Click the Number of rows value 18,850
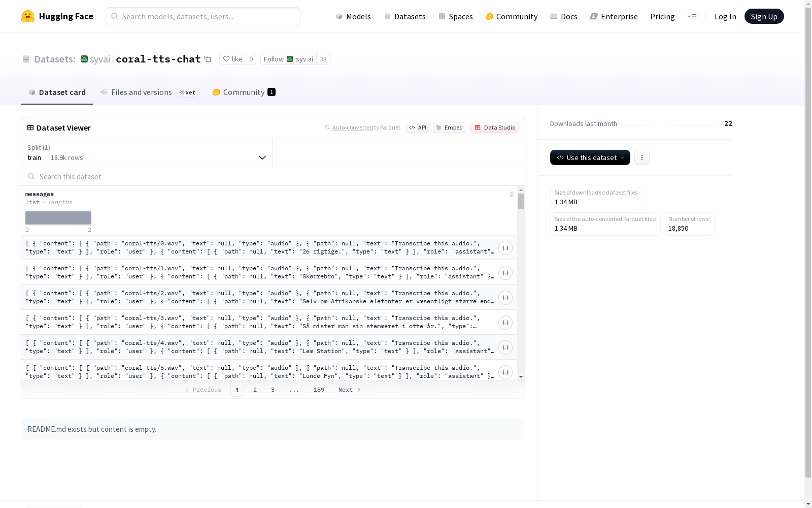 (679, 228)
